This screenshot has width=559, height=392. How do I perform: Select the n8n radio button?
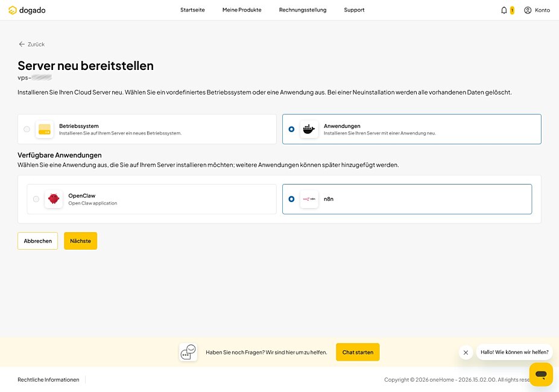[291, 199]
